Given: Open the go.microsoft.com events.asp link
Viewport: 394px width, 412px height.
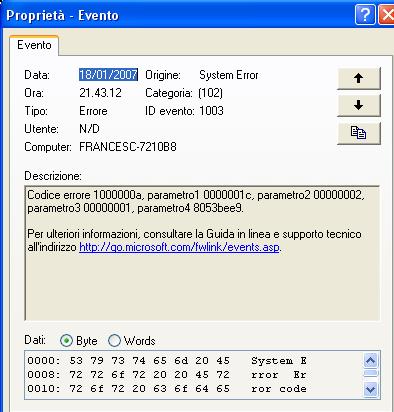Looking at the screenshot, I should pos(179,247).
